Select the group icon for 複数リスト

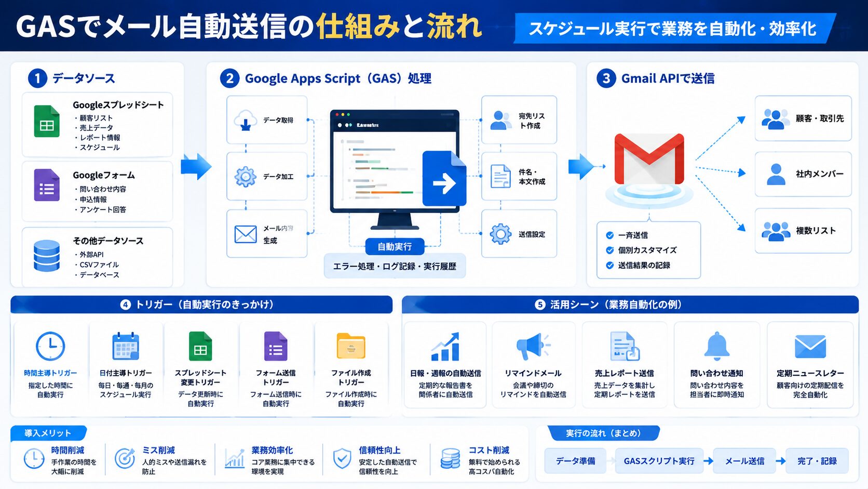coord(776,231)
